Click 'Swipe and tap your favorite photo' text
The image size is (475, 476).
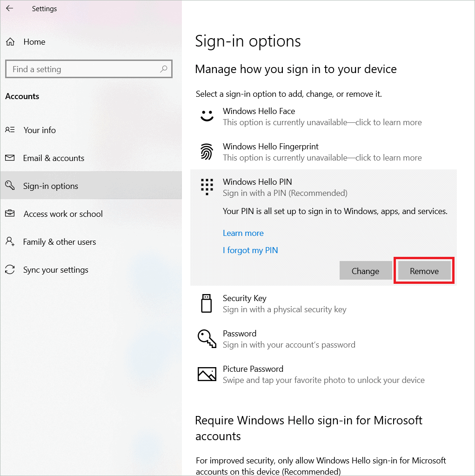point(323,380)
